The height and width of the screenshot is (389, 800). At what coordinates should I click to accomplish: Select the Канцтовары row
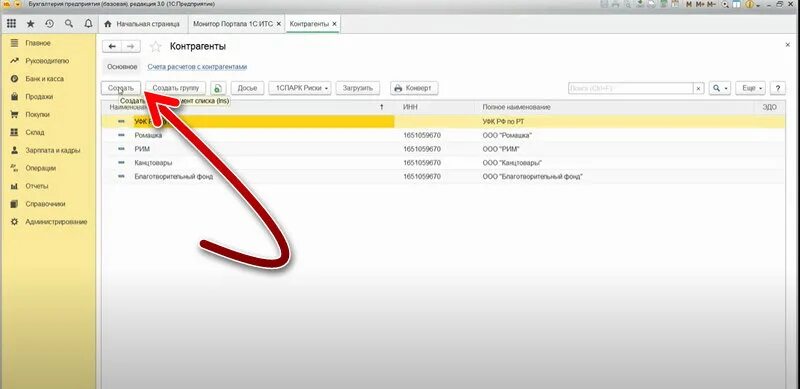coord(443,163)
